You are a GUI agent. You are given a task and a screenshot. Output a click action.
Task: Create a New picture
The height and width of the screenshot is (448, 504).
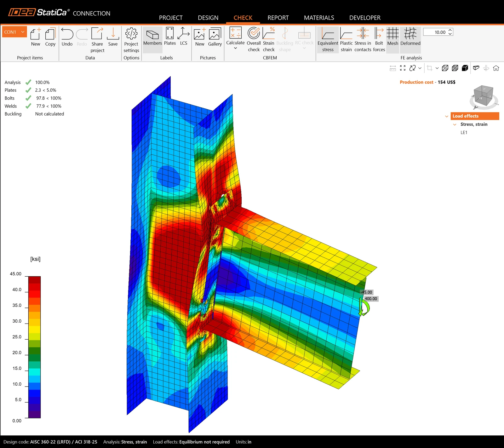coord(199,37)
